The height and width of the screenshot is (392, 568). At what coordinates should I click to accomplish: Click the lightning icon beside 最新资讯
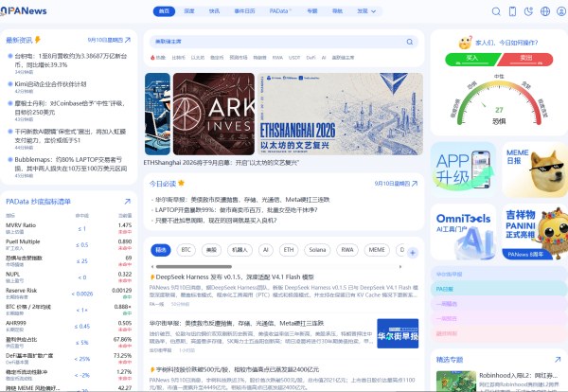point(37,40)
